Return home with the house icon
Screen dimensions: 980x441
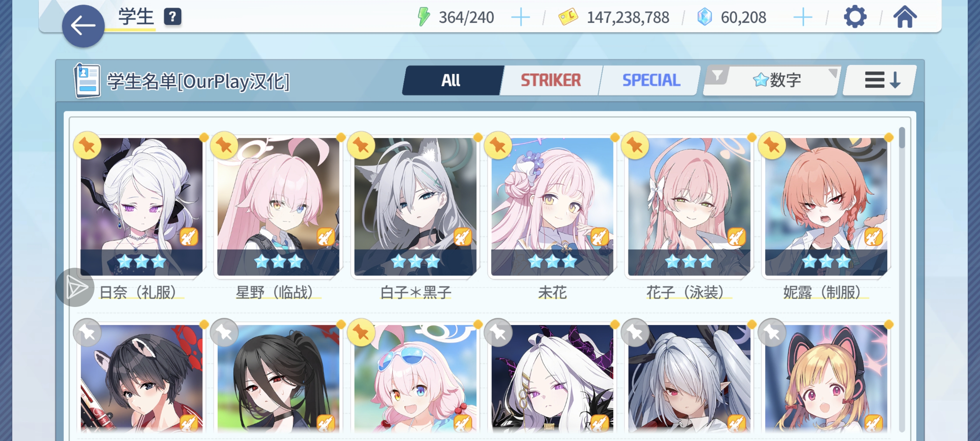point(905,17)
